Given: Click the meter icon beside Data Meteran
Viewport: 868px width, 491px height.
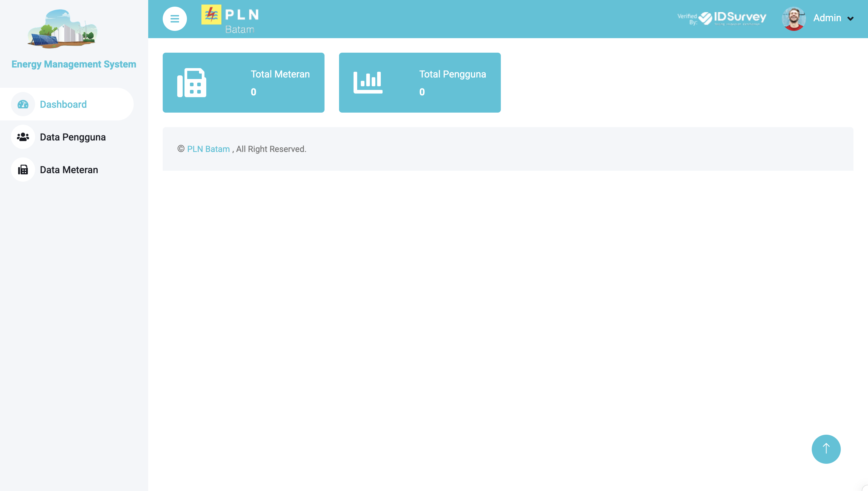Looking at the screenshot, I should click(23, 170).
